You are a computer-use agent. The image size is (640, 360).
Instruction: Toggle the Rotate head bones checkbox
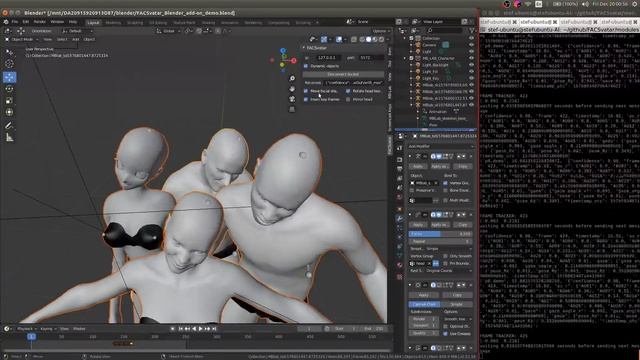348,91
